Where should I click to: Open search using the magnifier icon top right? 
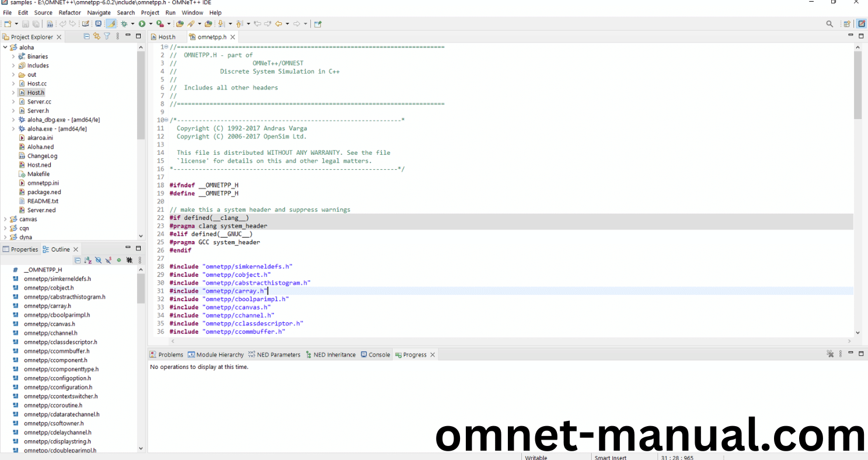point(829,24)
